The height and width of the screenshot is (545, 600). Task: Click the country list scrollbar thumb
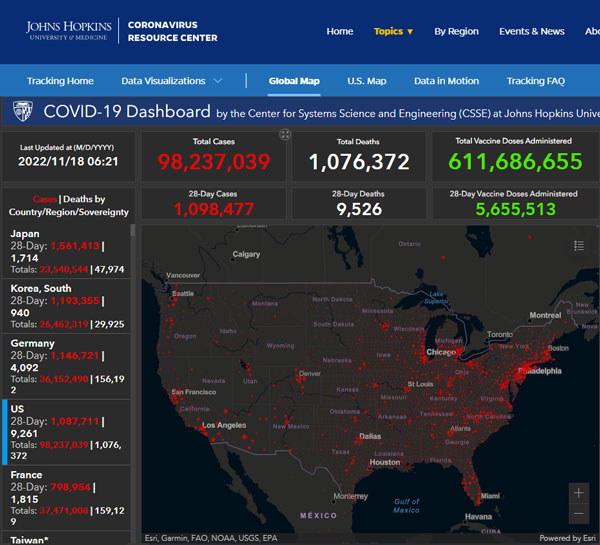[x=133, y=230]
